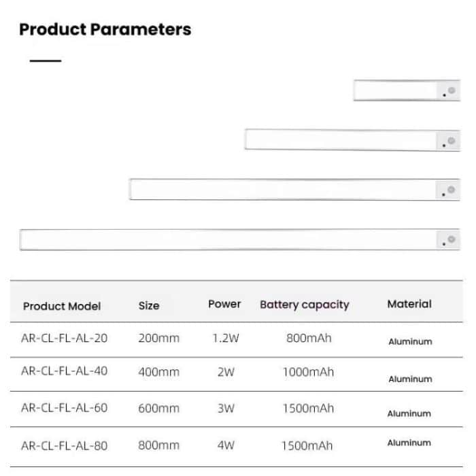Click the Power column header
This screenshot has width=476, height=476.
point(224,304)
